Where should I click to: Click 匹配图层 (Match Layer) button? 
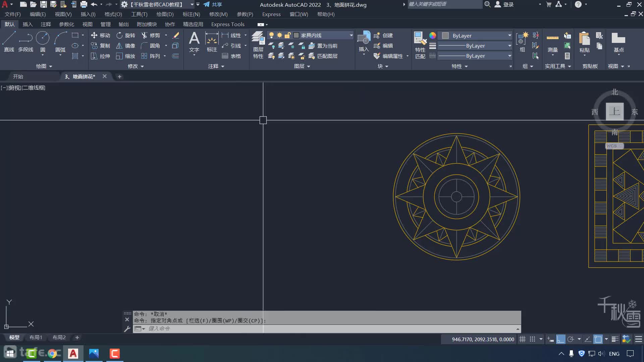click(323, 56)
